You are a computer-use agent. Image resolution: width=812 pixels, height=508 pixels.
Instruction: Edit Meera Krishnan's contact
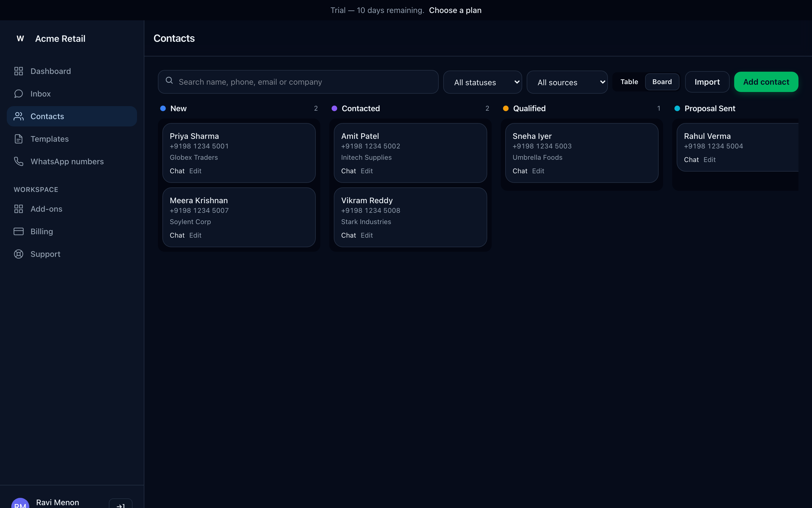[195, 236]
